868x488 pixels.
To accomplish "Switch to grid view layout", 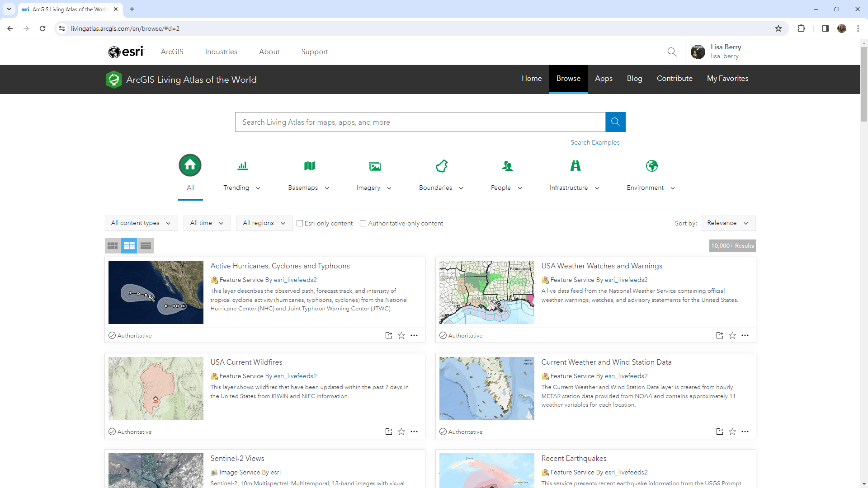I will [113, 245].
